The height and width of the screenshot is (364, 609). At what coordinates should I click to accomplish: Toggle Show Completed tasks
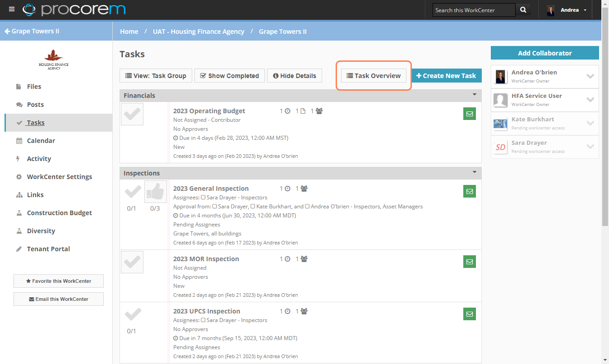point(229,75)
